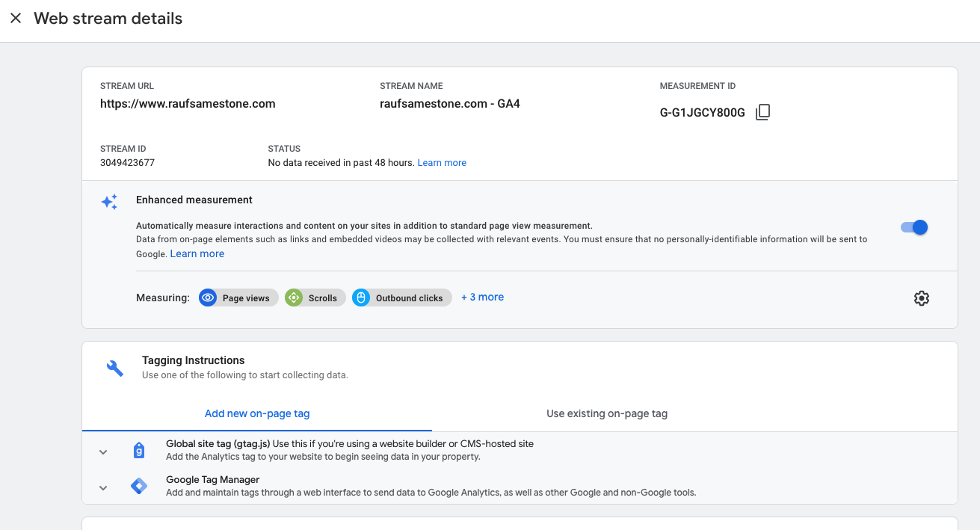Expand the Google Tag Manager row
This screenshot has height=530, width=980.
pyautogui.click(x=103, y=487)
